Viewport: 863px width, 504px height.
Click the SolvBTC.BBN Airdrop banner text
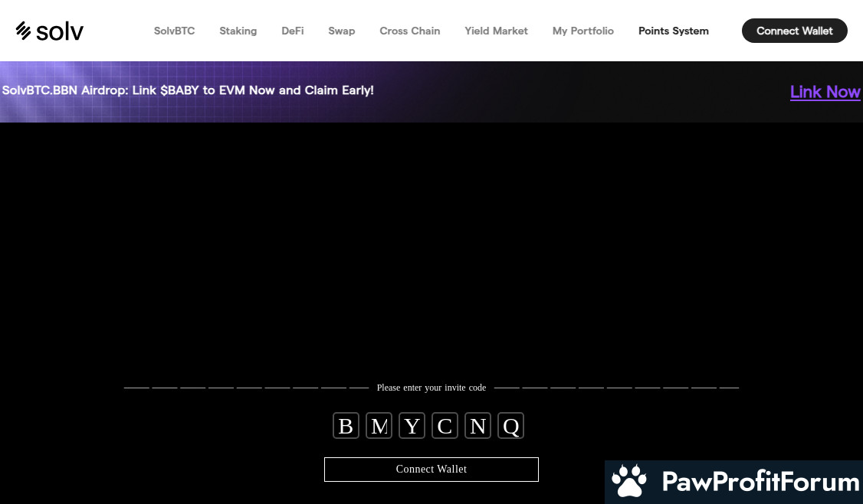pos(188,90)
